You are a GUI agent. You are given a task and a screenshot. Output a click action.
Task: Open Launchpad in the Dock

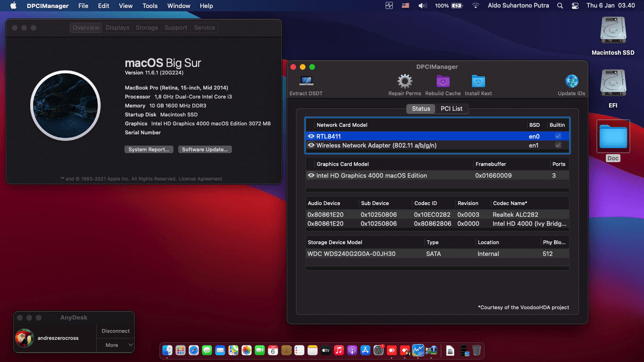[181, 350]
